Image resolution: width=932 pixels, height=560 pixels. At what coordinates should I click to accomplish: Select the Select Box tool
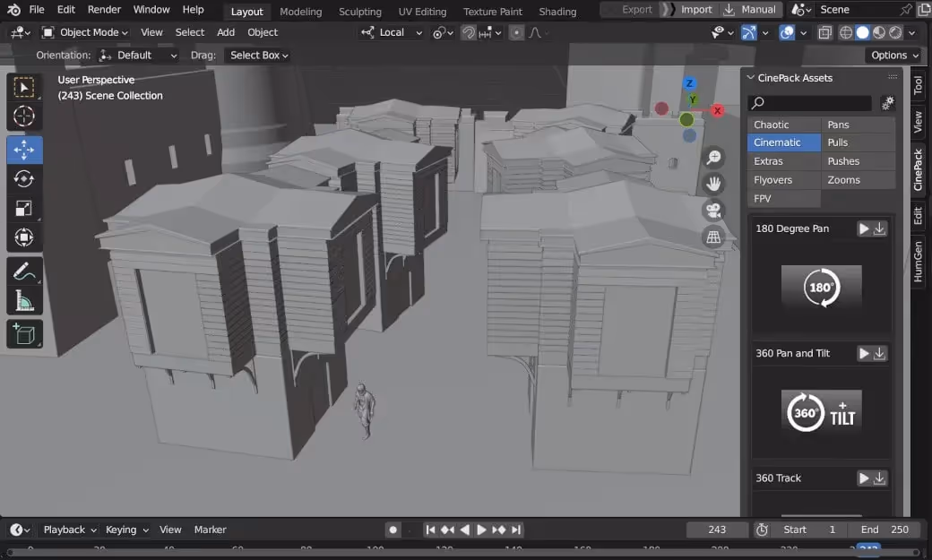click(24, 88)
